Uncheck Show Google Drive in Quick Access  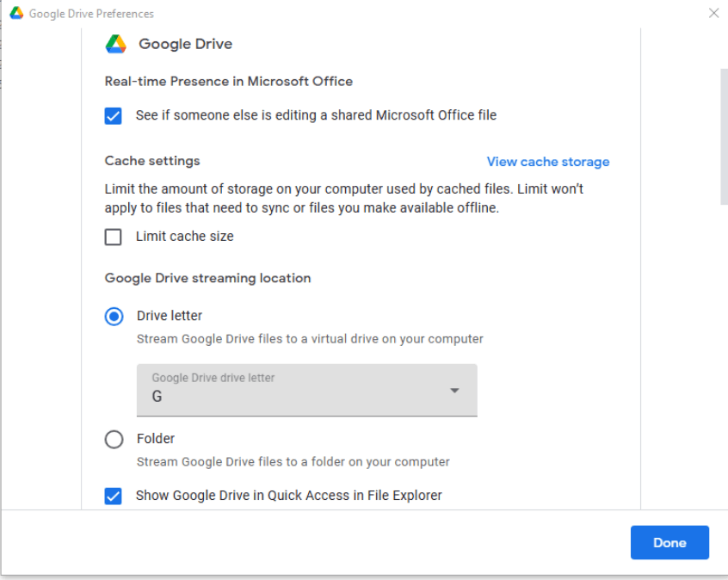coord(113,496)
